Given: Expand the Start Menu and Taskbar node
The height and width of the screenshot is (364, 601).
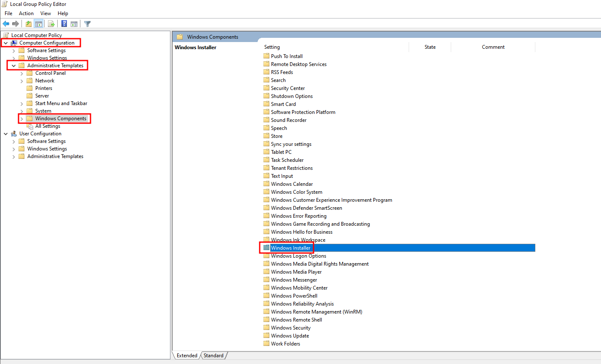Looking at the screenshot, I should click(21, 103).
